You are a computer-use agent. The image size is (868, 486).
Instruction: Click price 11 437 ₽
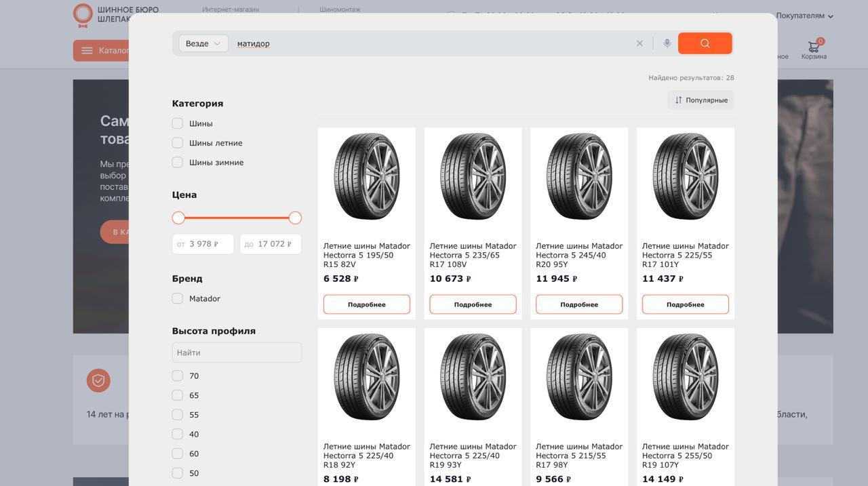pos(663,279)
